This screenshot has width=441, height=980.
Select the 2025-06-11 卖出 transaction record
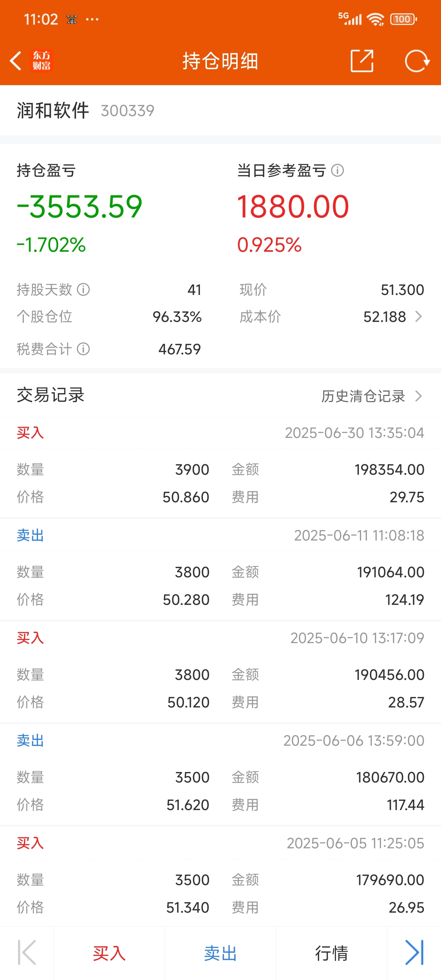pos(220,570)
